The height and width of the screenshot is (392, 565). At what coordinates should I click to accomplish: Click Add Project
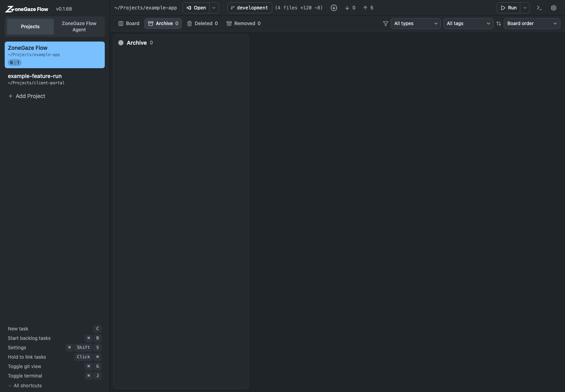27,96
